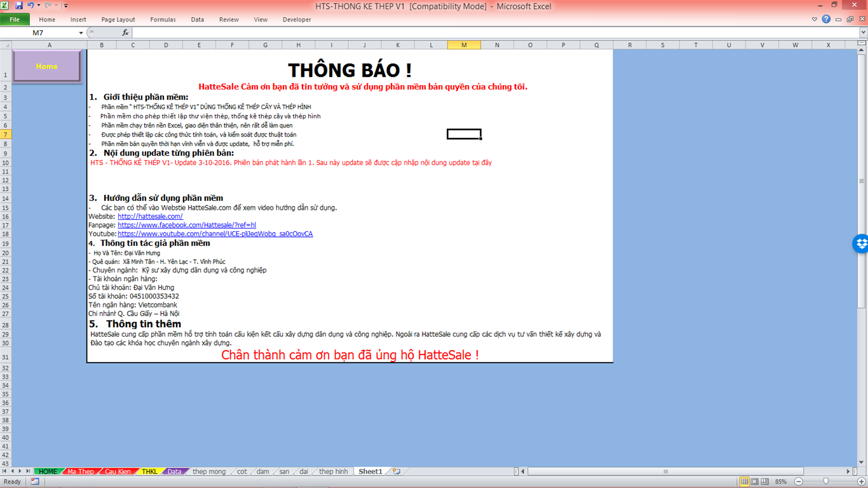Screen dimensions: 868x488
Task: Select column A header
Action: click(50, 45)
